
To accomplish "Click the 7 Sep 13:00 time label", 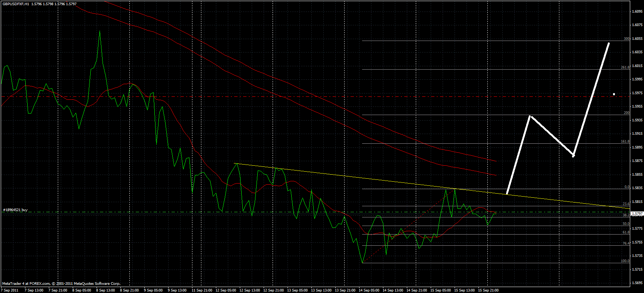I will point(34,290).
